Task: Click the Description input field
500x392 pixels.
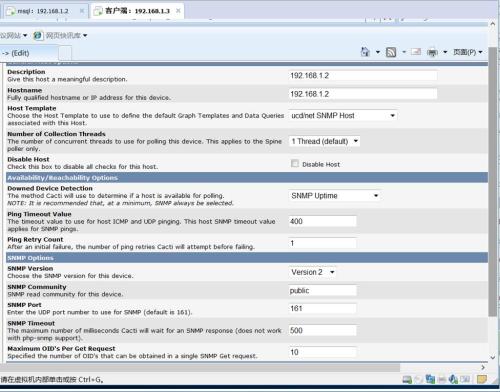Action: pyautogui.click(x=363, y=76)
